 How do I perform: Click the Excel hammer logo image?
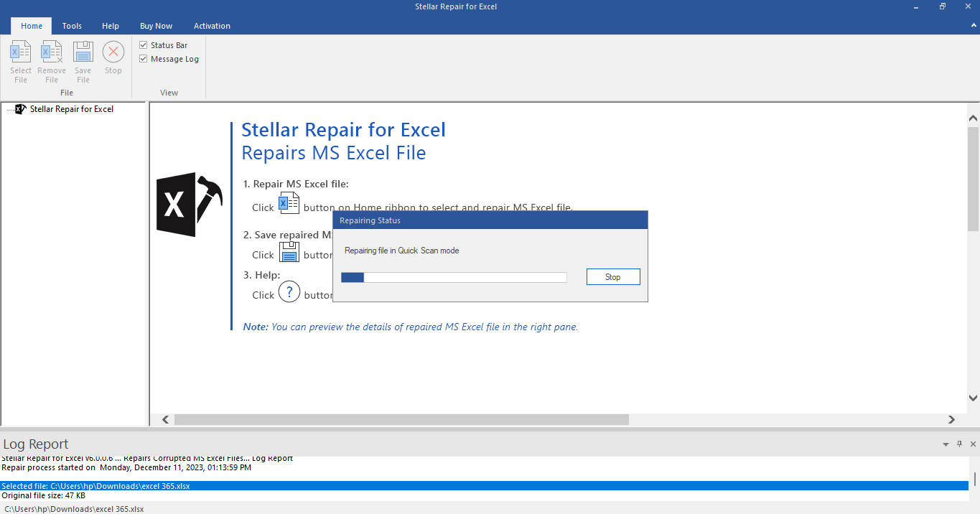pos(189,205)
